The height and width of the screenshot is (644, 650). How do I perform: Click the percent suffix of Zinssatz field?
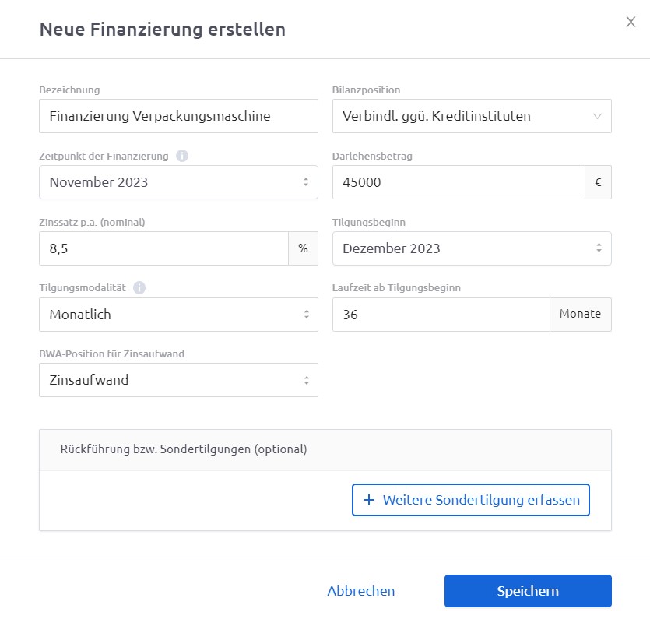pos(303,248)
